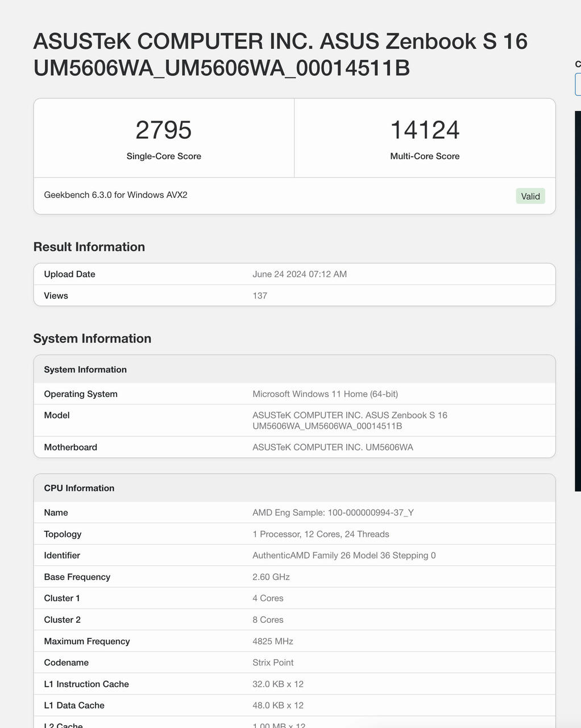Screen dimensions: 581x728
Task: Select Motherboard value "ASUSTeK COMPUTER INC. UM5606WA"
Action: [333, 448]
